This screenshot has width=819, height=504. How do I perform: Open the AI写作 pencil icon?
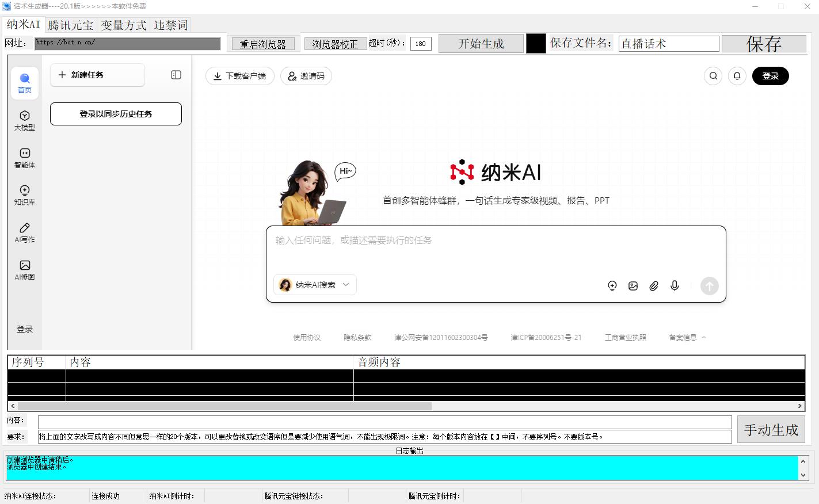25,232
